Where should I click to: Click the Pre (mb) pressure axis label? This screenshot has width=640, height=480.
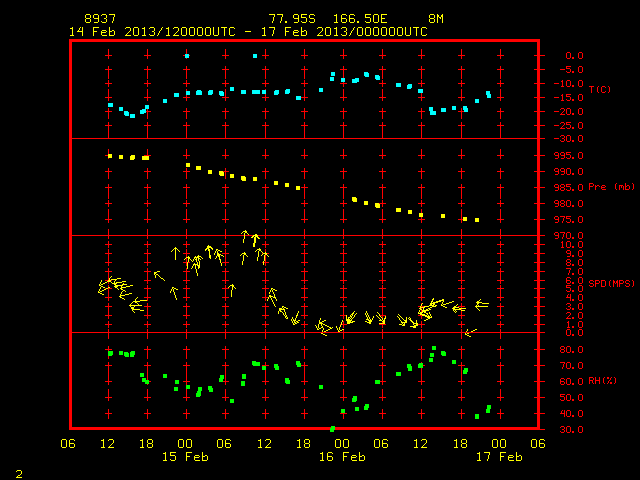[x=611, y=187]
